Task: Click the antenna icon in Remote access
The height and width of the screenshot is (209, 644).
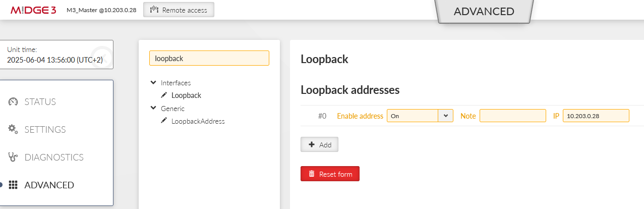Action: (155, 10)
